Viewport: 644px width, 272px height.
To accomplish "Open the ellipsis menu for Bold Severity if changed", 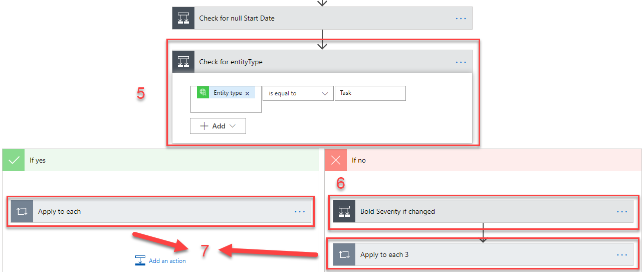I will (x=622, y=211).
